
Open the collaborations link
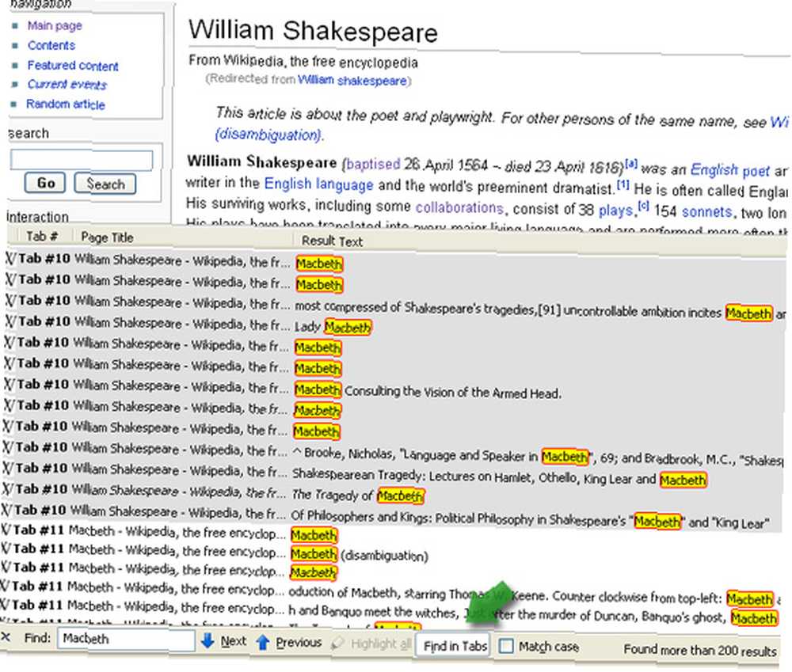(x=459, y=207)
